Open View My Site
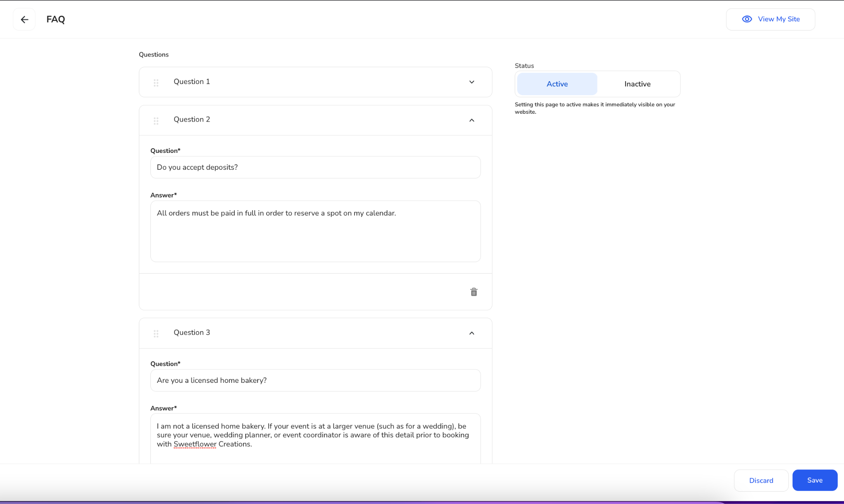Viewport: 844px width, 504px height. (771, 19)
